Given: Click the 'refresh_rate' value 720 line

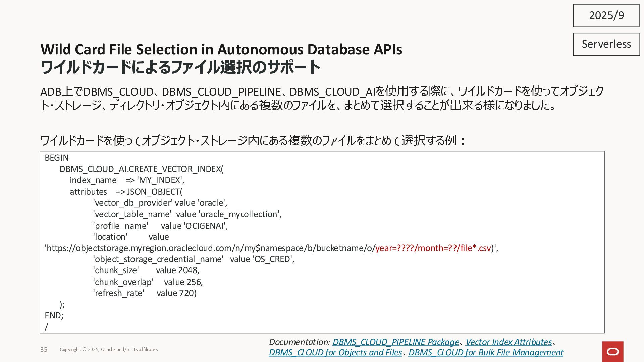Looking at the screenshot, I should (145, 293).
